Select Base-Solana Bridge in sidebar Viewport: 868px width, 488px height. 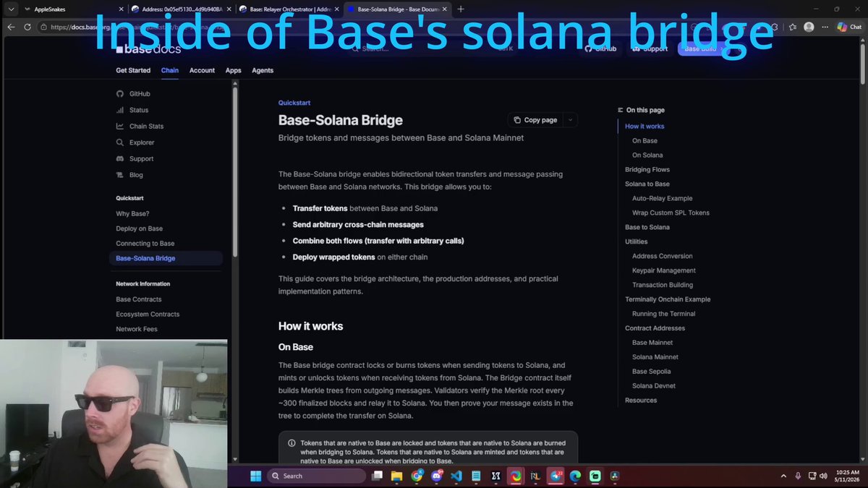[166, 258]
